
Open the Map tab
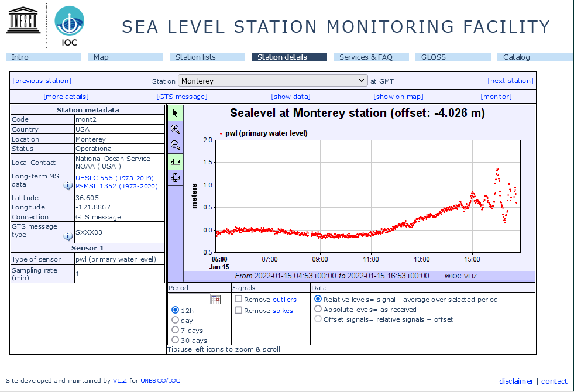(126, 57)
